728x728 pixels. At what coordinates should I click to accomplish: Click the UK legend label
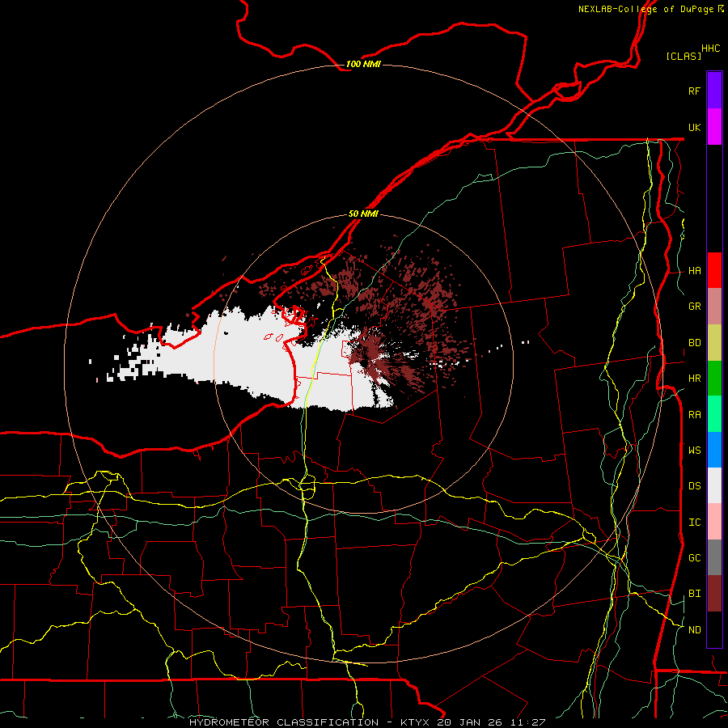pyautogui.click(x=694, y=127)
